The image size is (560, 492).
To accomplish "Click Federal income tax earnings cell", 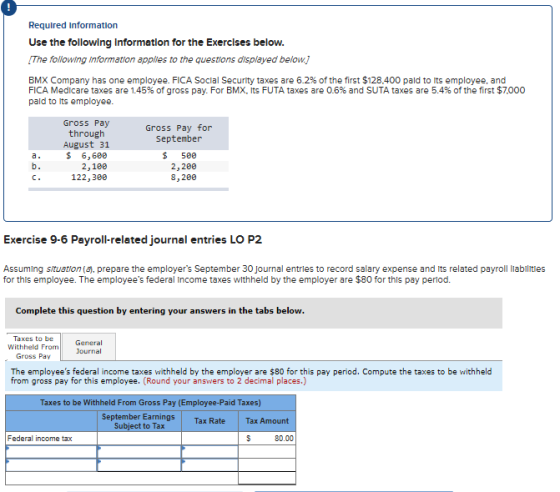I will (x=139, y=438).
